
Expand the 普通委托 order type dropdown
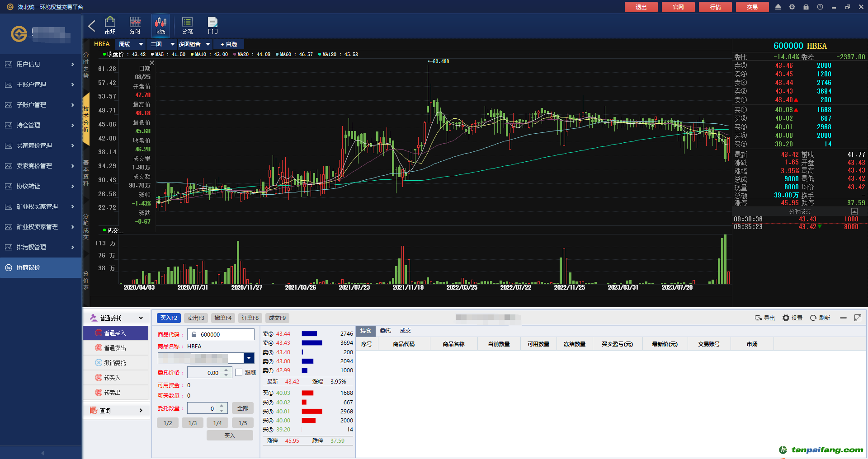[141, 318]
